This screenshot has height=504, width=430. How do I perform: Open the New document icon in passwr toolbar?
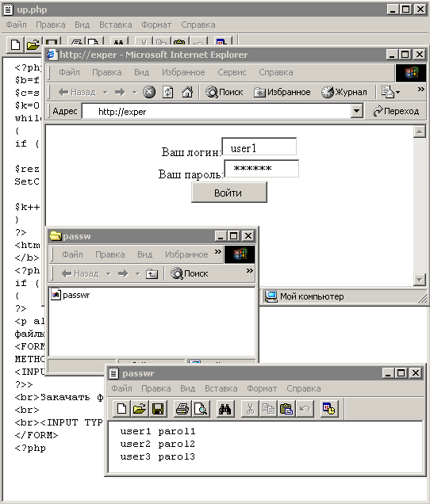[121, 409]
